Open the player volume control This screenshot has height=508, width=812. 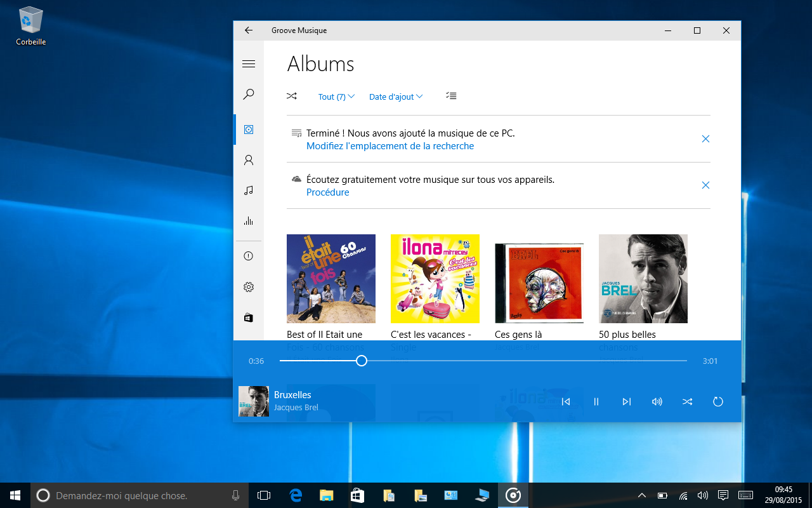coord(657,401)
